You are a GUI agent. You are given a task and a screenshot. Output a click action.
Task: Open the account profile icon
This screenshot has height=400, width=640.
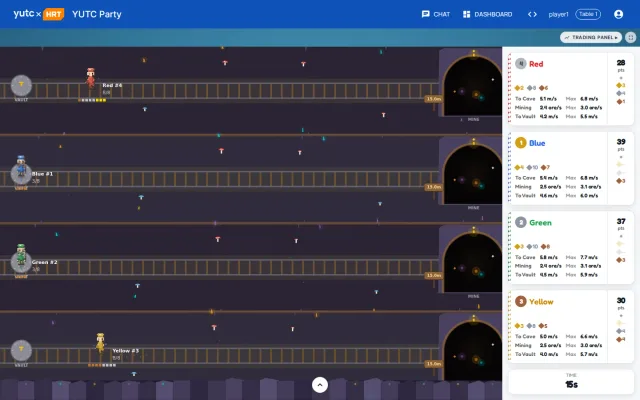(x=618, y=14)
